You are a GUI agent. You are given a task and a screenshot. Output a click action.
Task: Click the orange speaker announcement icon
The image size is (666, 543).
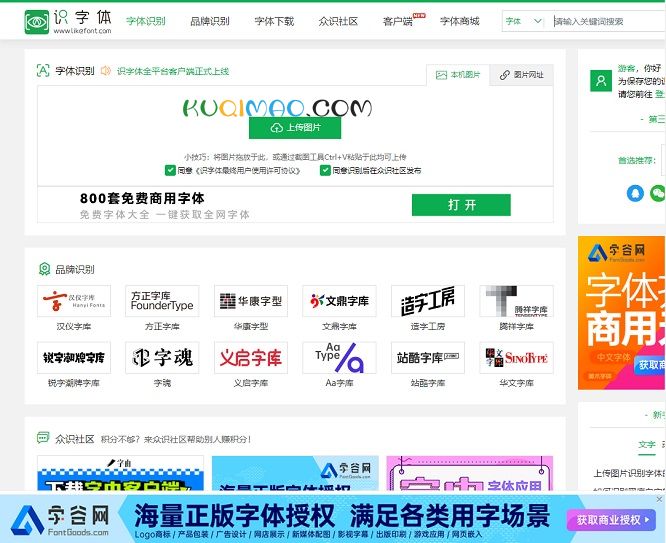point(106,71)
